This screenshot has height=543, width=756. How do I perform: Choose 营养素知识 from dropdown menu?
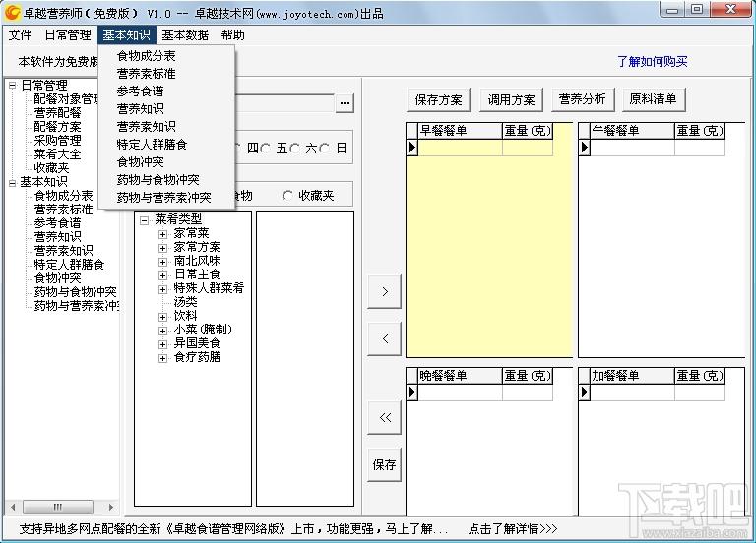point(166,127)
